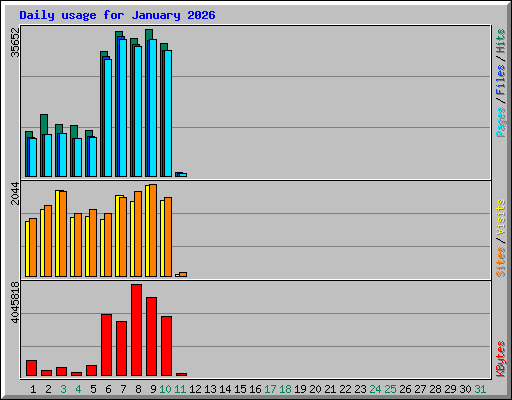512x400 pixels.
Task: Click day 6 on the x-axis
Action: 108,389
